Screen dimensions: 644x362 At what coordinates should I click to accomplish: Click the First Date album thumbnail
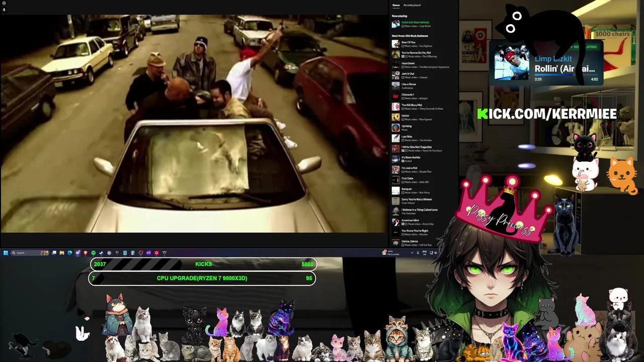coord(396,180)
